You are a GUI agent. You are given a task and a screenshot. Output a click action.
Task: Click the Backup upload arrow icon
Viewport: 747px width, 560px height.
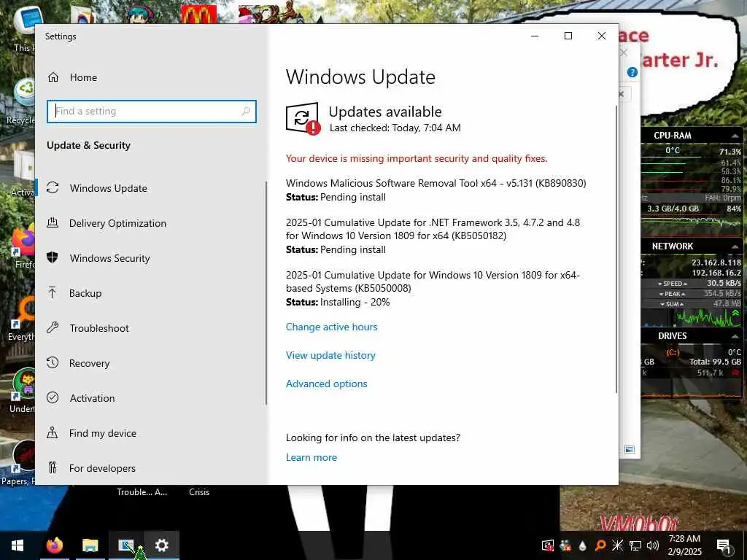pyautogui.click(x=53, y=292)
